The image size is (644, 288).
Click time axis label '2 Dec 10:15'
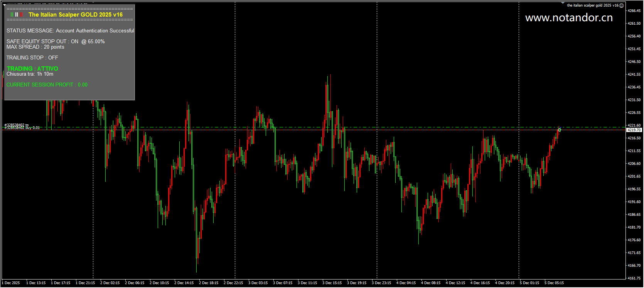[x=159, y=283]
